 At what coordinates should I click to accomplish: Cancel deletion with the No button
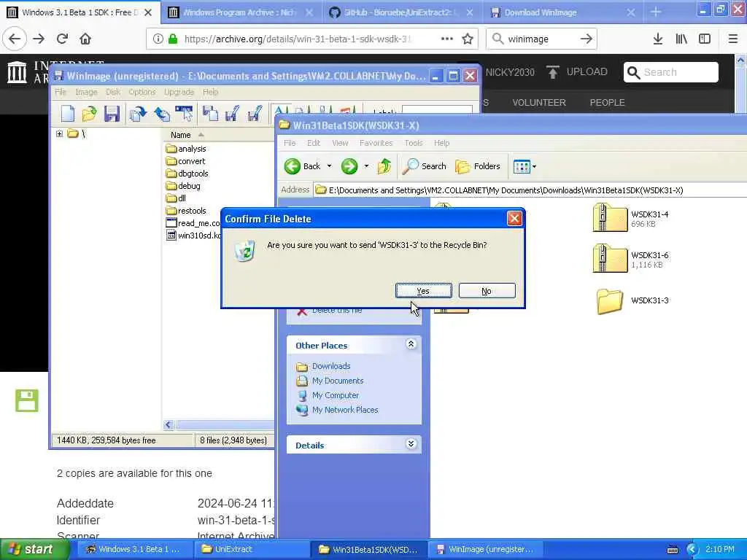(x=487, y=290)
